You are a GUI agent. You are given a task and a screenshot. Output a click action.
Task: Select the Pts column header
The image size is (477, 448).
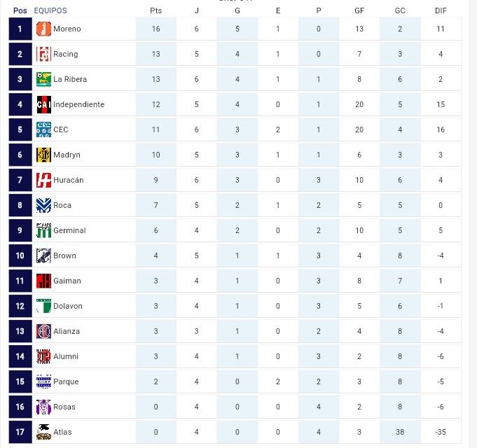(155, 10)
